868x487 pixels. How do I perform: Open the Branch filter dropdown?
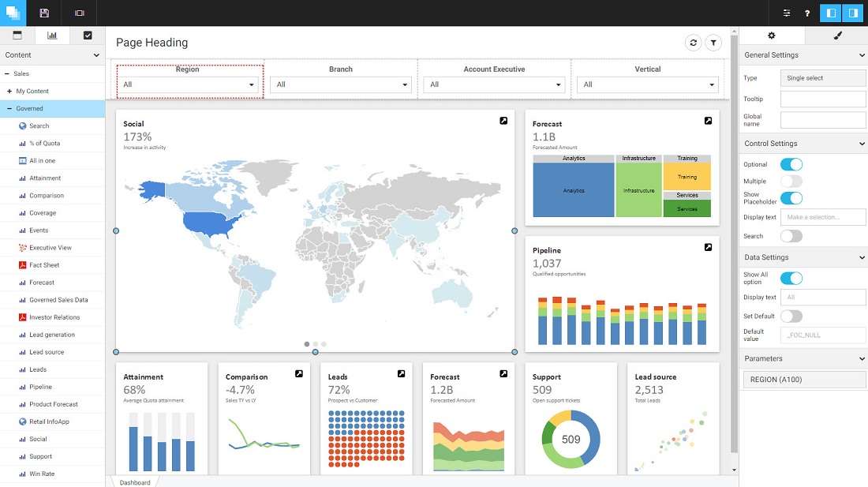click(341, 84)
